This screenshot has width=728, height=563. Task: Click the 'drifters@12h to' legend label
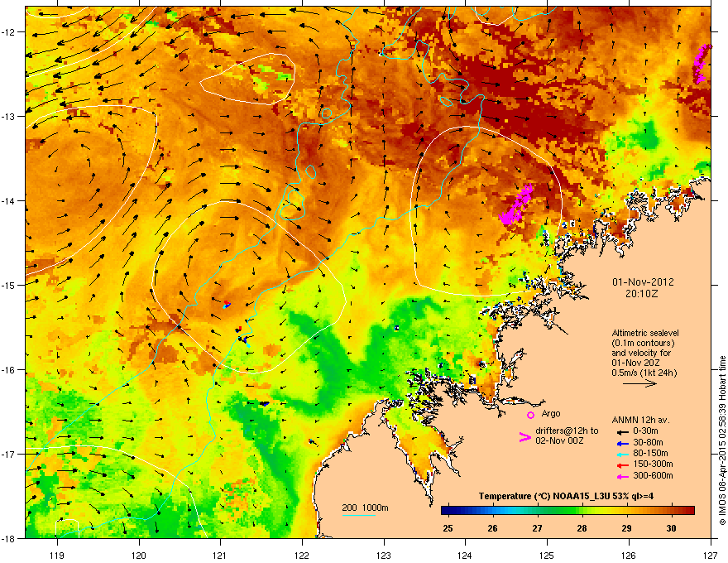click(x=567, y=431)
